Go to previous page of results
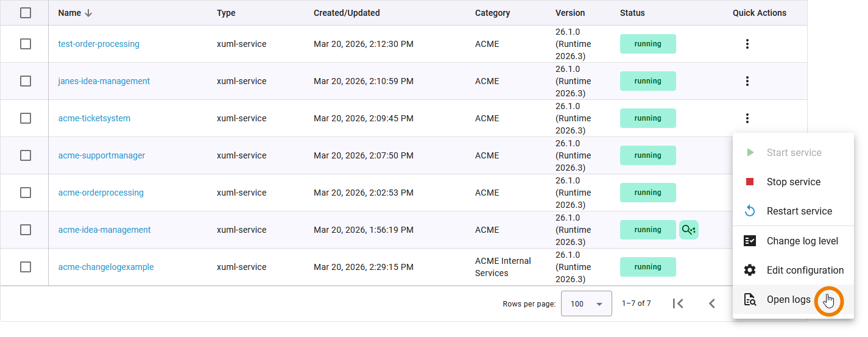The height and width of the screenshot is (337, 868). 711,303
